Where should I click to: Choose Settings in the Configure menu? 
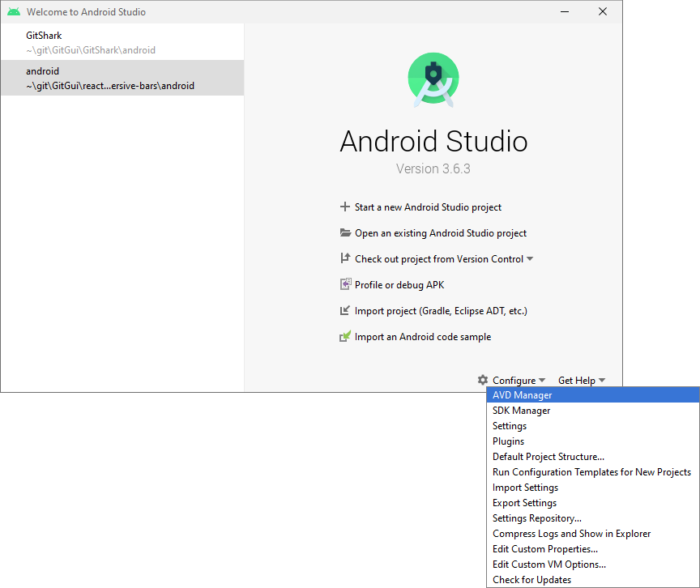point(593,426)
